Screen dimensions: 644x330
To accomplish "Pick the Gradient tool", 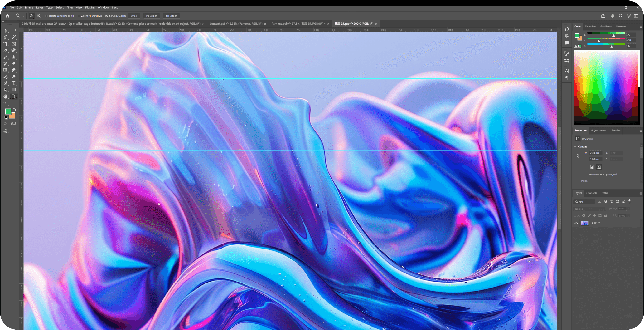I will 5,70.
